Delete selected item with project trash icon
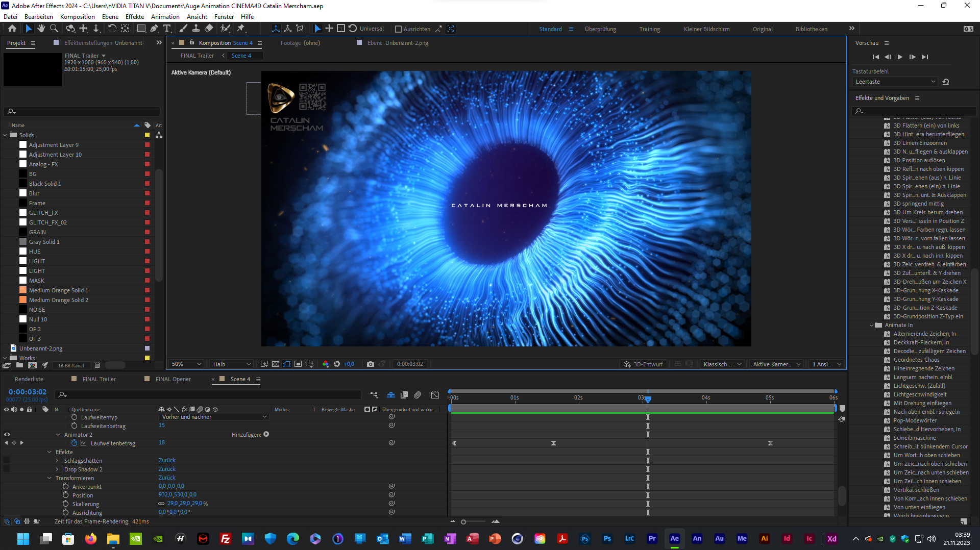 pyautogui.click(x=97, y=365)
